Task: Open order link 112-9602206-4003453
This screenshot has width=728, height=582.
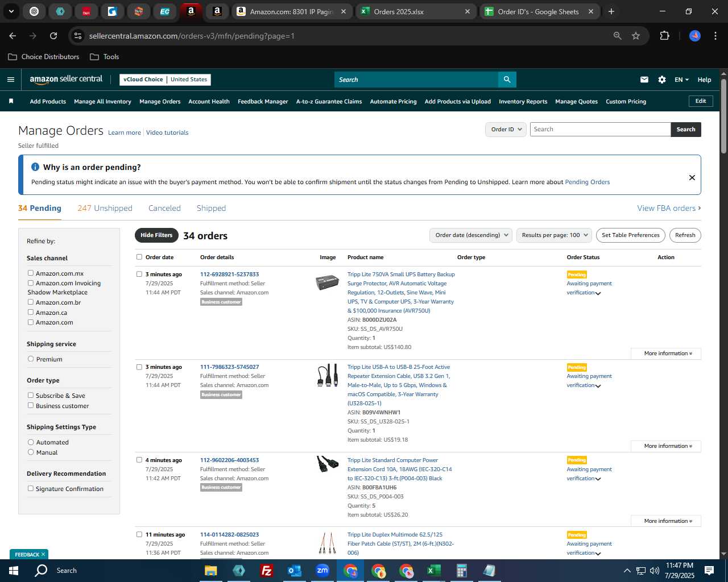Action: coord(229,460)
